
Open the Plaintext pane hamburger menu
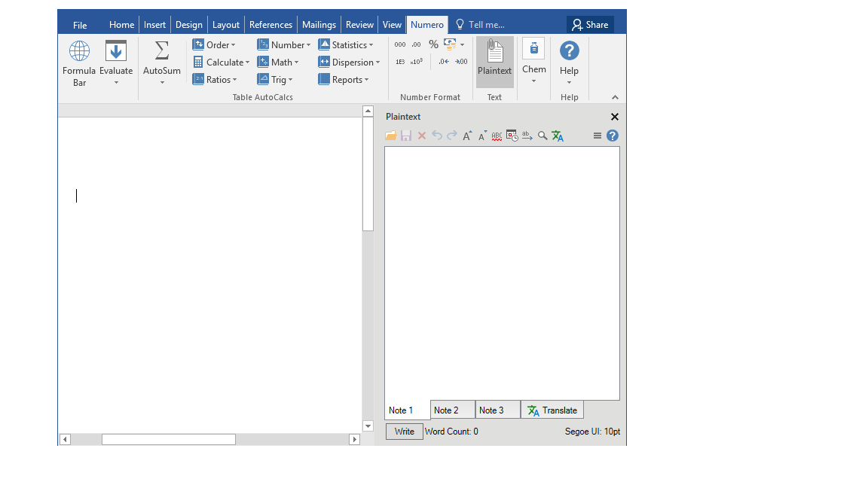tap(598, 136)
